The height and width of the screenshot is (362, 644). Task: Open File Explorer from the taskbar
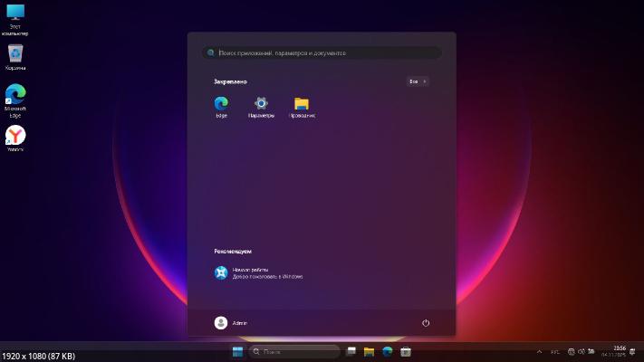370,351
